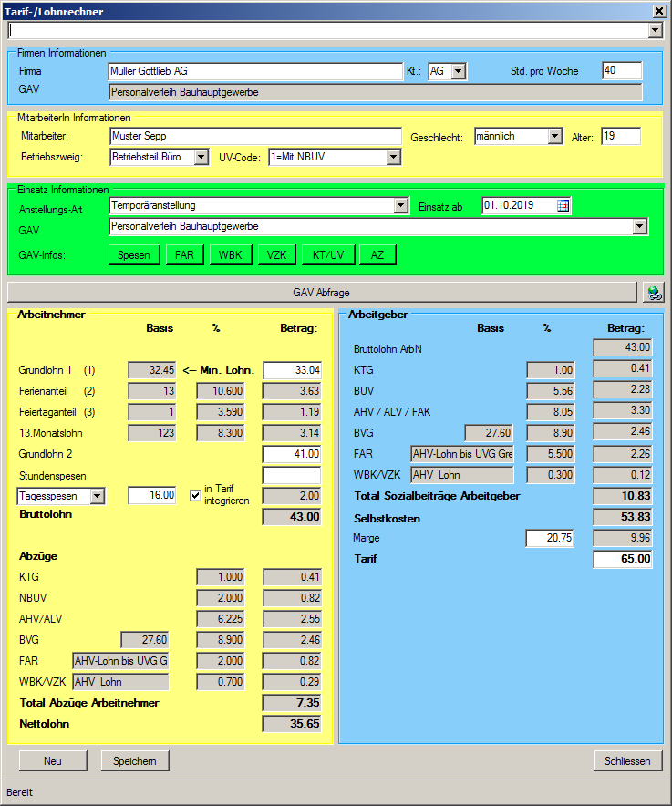672x806 pixels.
Task: Select employee NBUV percent 2.000
Action: [220, 598]
